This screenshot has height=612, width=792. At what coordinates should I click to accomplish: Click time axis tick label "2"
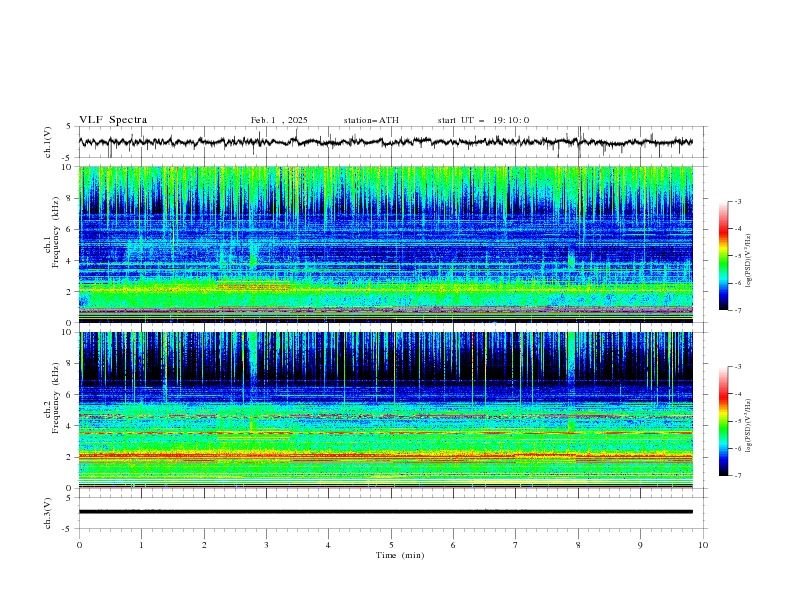(204, 545)
